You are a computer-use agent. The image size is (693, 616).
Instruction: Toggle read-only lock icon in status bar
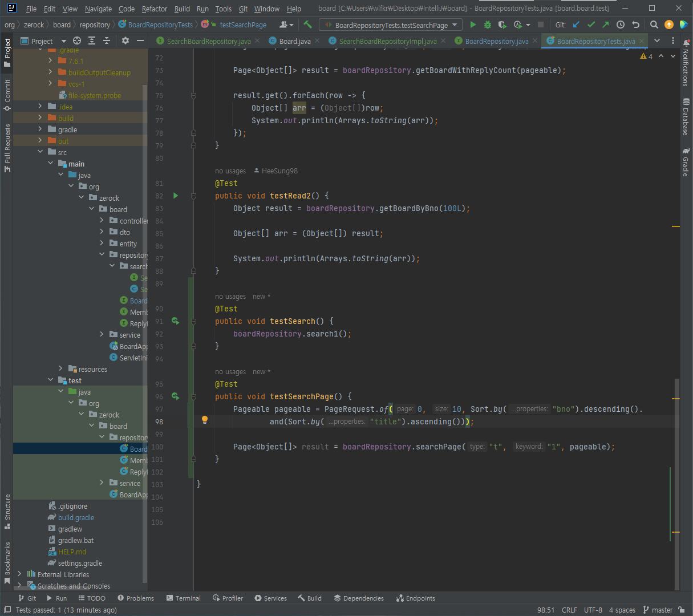pos(682,610)
